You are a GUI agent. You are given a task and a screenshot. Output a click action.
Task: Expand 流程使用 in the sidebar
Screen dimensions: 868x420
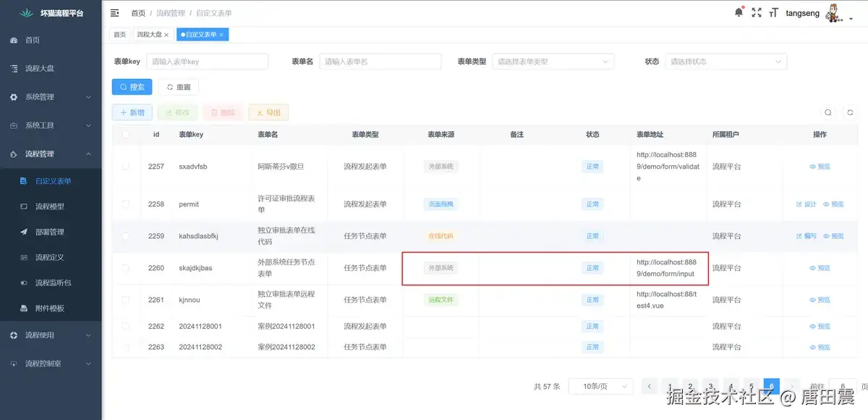tap(51, 335)
